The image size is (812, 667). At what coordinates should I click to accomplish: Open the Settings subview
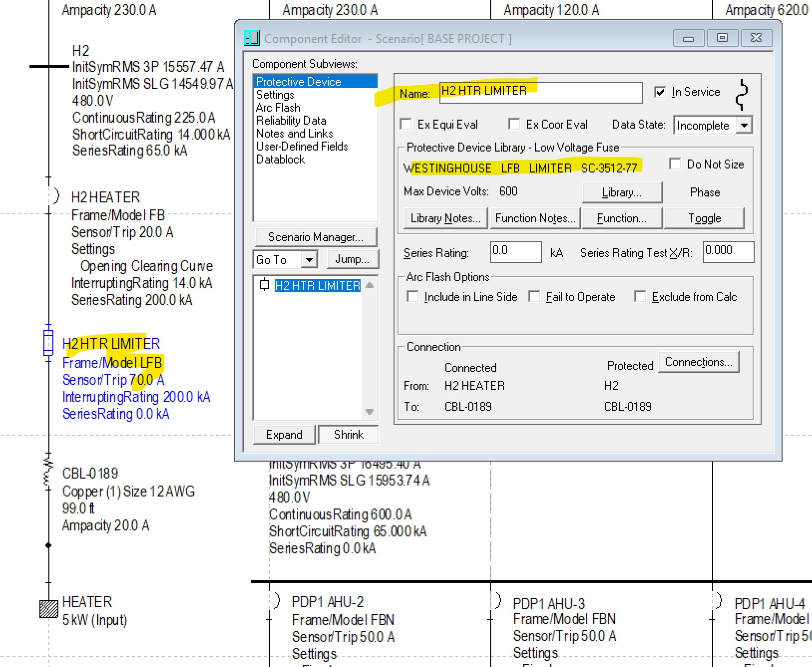click(275, 95)
